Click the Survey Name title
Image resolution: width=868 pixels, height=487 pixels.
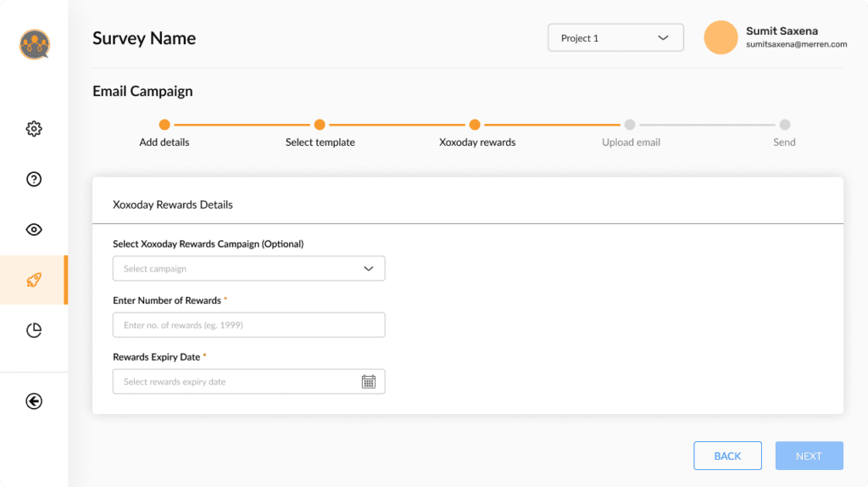(144, 38)
